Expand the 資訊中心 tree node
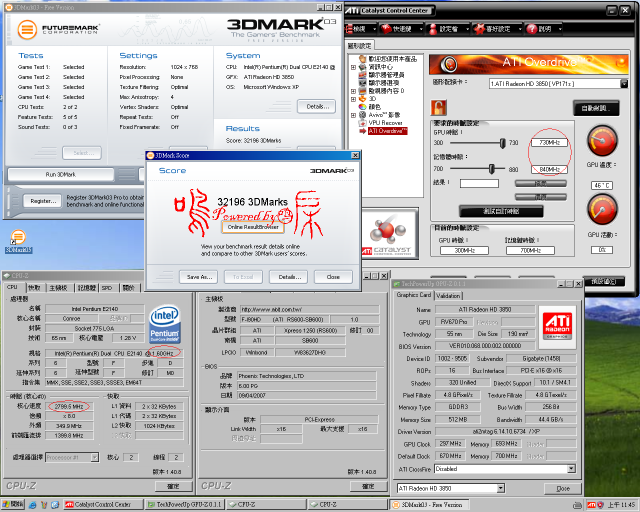This screenshot has width=640, height=512. pos(353,67)
